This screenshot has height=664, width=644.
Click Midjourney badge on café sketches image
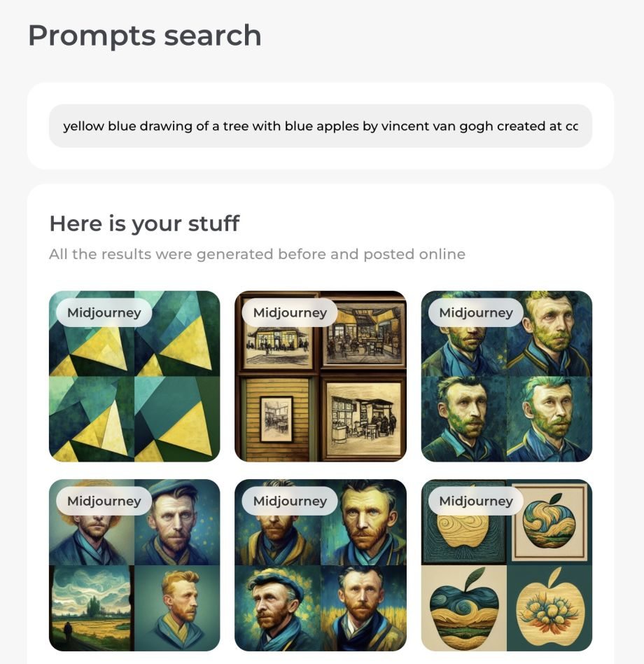[290, 312]
